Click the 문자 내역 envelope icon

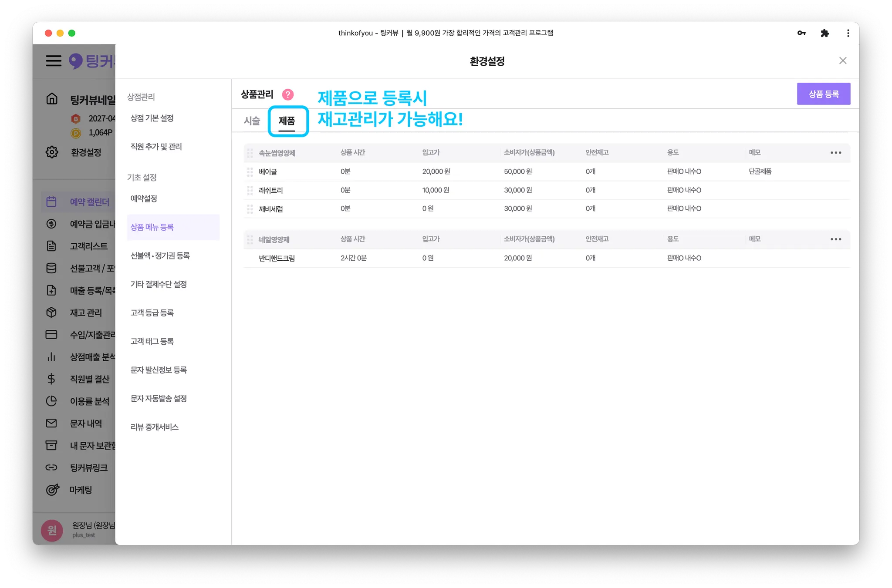pos(51,423)
